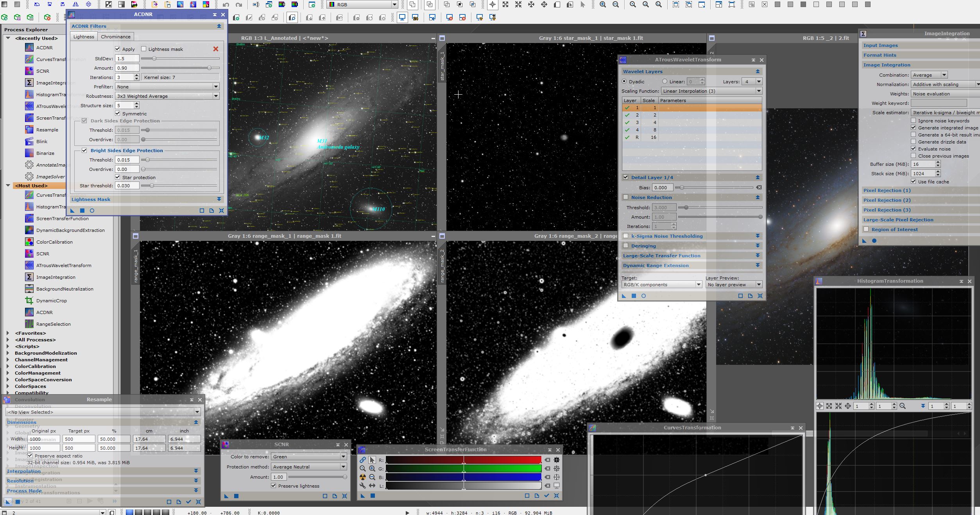This screenshot has height=515, width=980.
Task: Reset bias in ATrousWaveletTransform Detail Layer
Action: (759, 187)
